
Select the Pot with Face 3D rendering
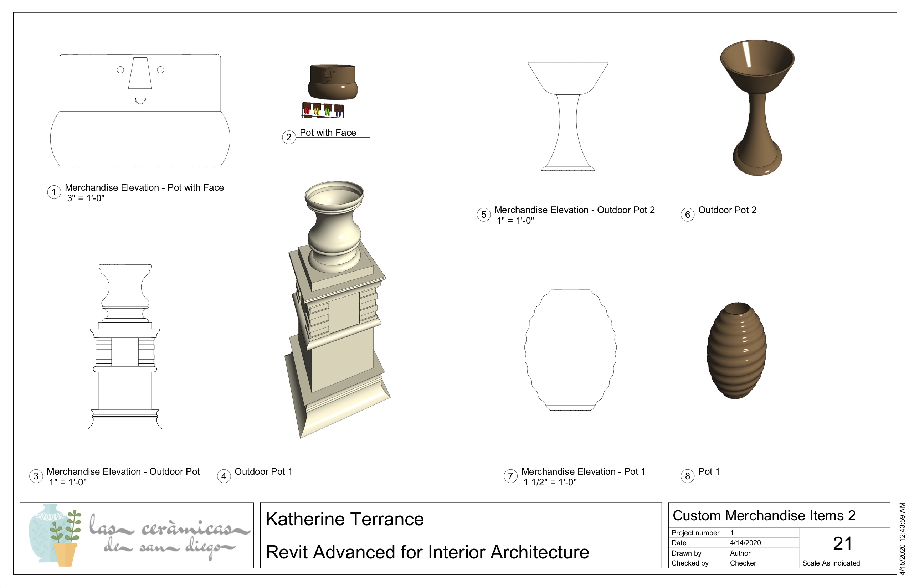(333, 82)
